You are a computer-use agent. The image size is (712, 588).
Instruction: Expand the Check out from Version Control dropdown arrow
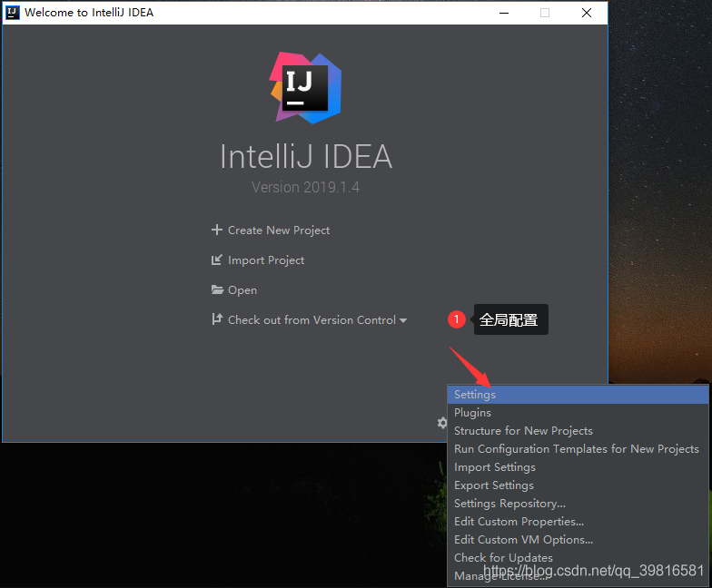pyautogui.click(x=403, y=320)
